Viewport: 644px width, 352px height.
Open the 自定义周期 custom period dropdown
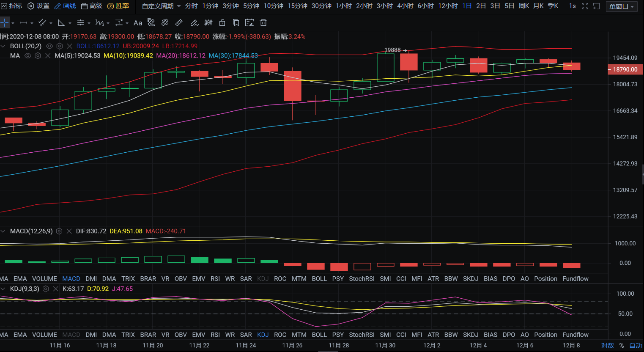161,6
